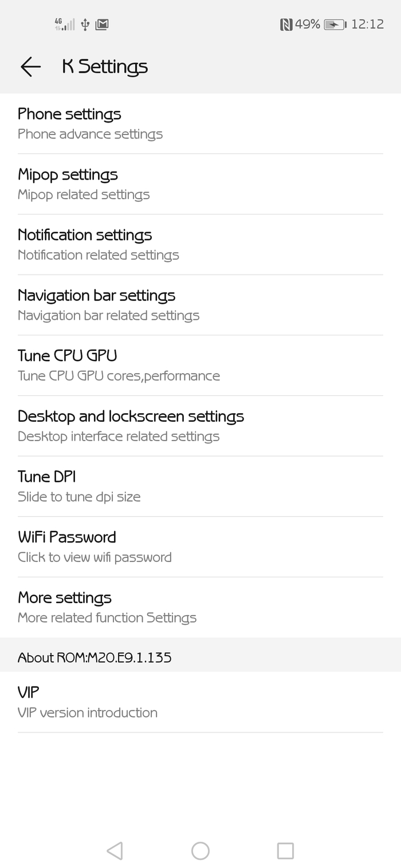Tap the 4G signal strength icon
Viewport: 401px width, 868px height.
point(64,25)
